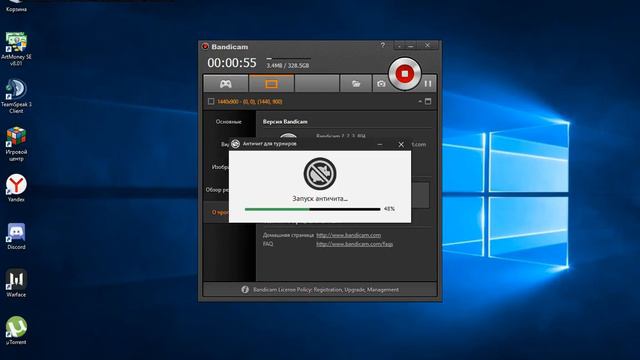Click the Запуск античита status text

pyautogui.click(x=320, y=199)
